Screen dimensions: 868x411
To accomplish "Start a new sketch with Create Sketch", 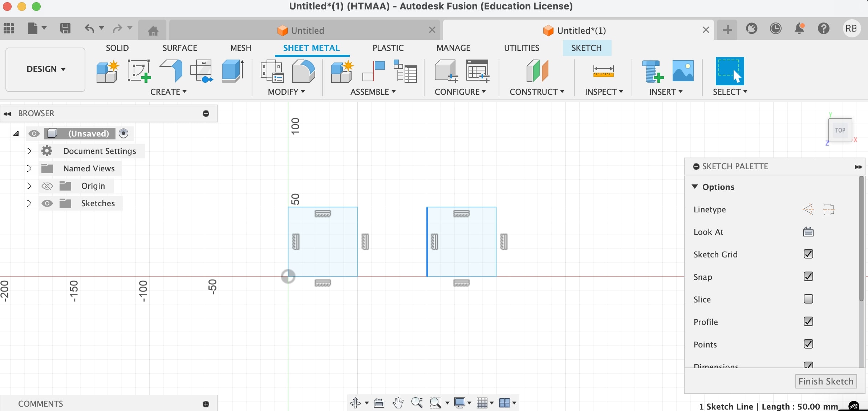I will (x=139, y=71).
